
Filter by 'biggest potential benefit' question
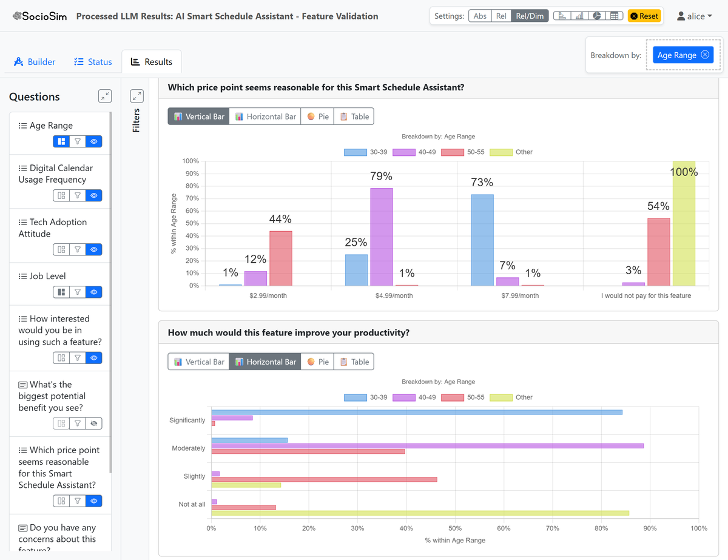78,423
